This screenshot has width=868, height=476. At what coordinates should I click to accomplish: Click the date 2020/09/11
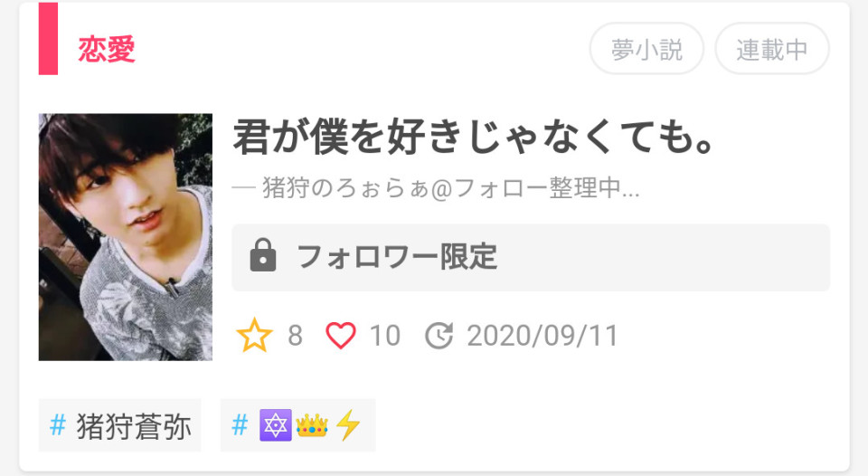coord(542,336)
